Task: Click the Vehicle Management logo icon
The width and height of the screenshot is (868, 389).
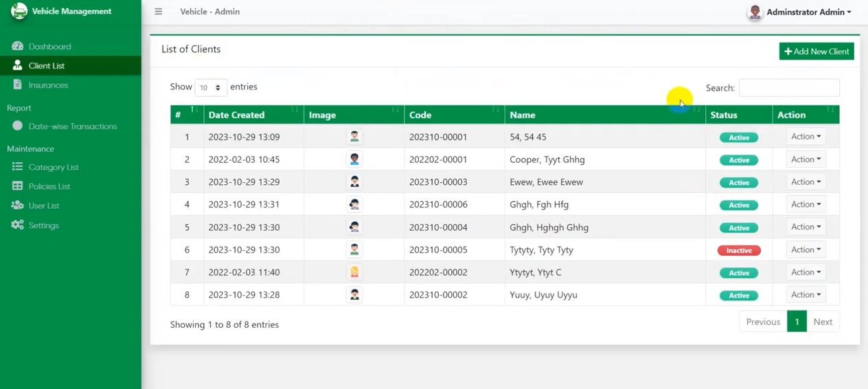Action: click(x=19, y=11)
